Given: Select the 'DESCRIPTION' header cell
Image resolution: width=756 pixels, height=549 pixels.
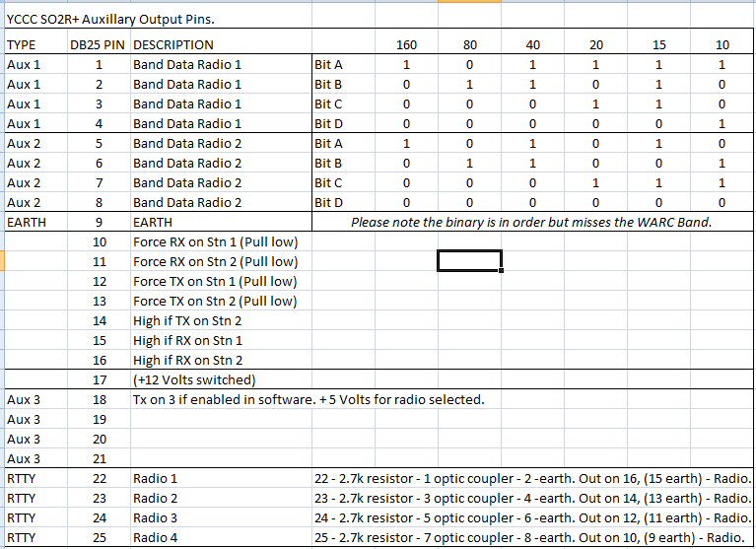Looking at the screenshot, I should [222, 44].
